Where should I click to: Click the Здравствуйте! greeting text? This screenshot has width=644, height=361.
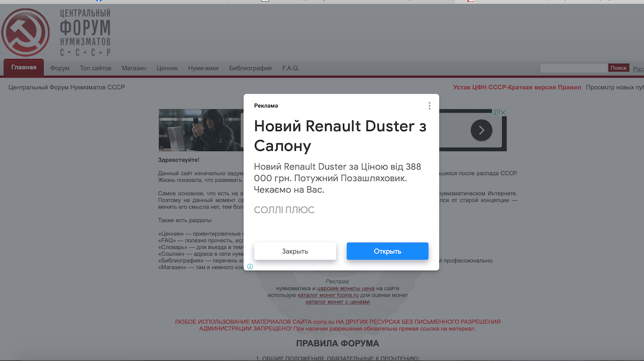(179, 160)
